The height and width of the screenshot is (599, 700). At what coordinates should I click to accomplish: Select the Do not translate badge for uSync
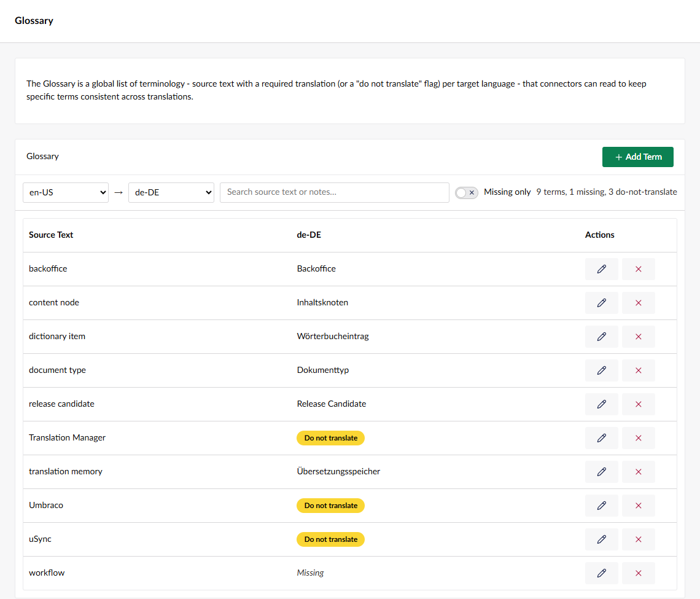pyautogui.click(x=331, y=539)
